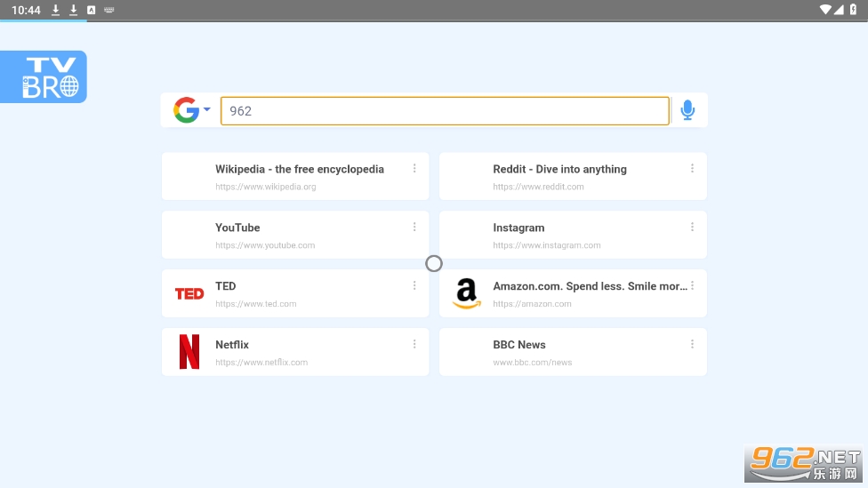Open the Instagram bookmark title
The image size is (868, 488).
[518, 228]
